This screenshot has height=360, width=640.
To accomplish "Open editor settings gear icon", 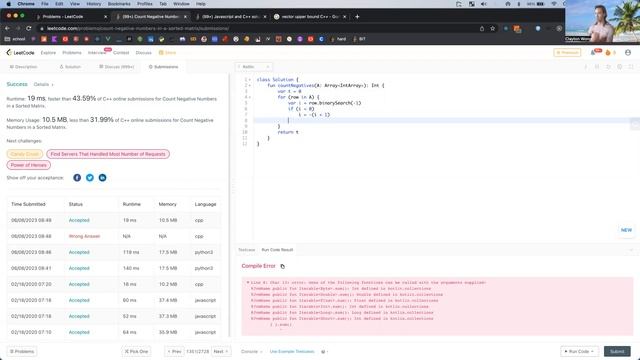I will [620, 67].
